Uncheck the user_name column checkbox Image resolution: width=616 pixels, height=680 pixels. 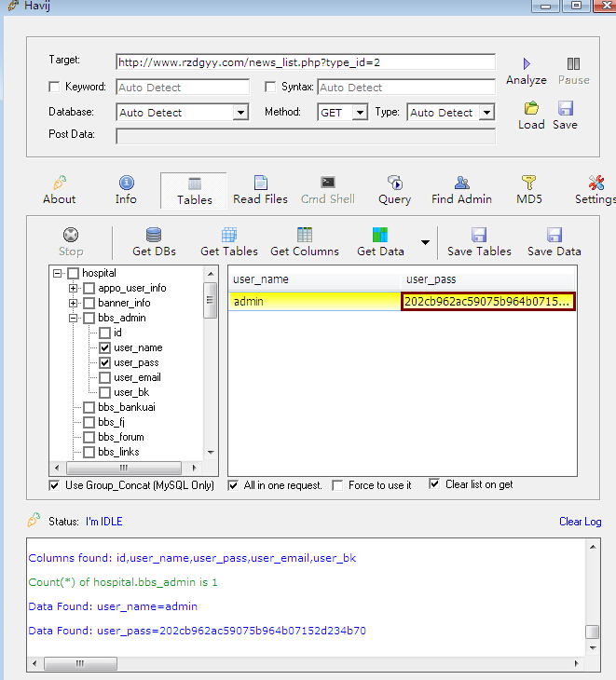point(104,347)
